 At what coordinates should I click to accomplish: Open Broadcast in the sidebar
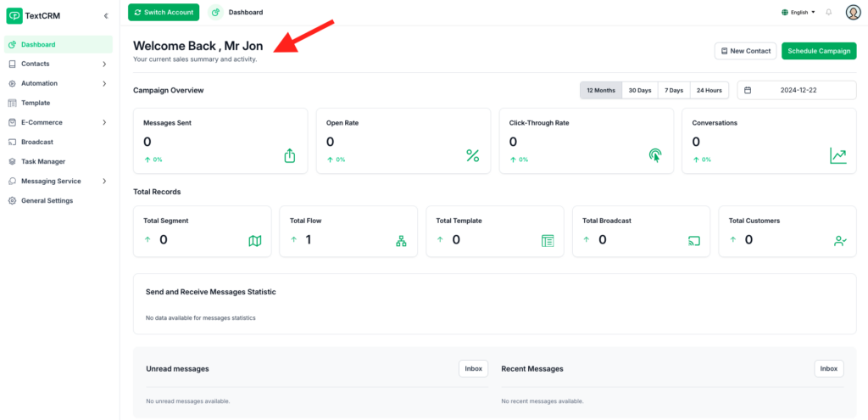(37, 142)
